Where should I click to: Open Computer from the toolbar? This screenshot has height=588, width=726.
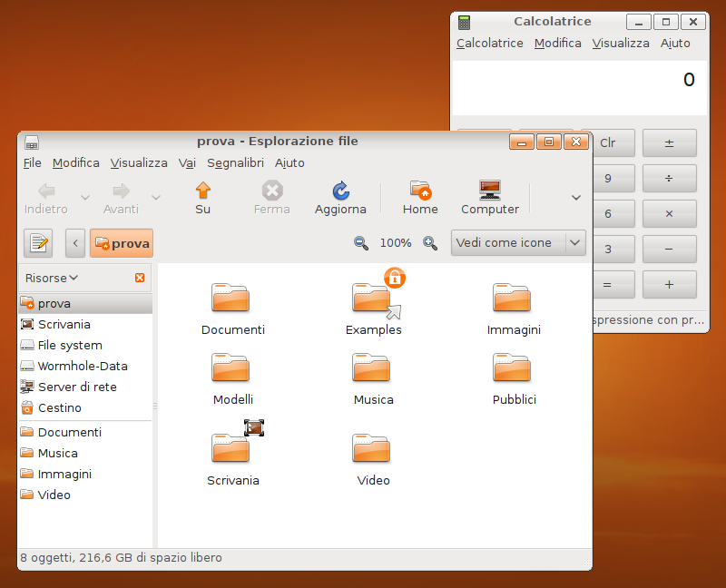[490, 191]
